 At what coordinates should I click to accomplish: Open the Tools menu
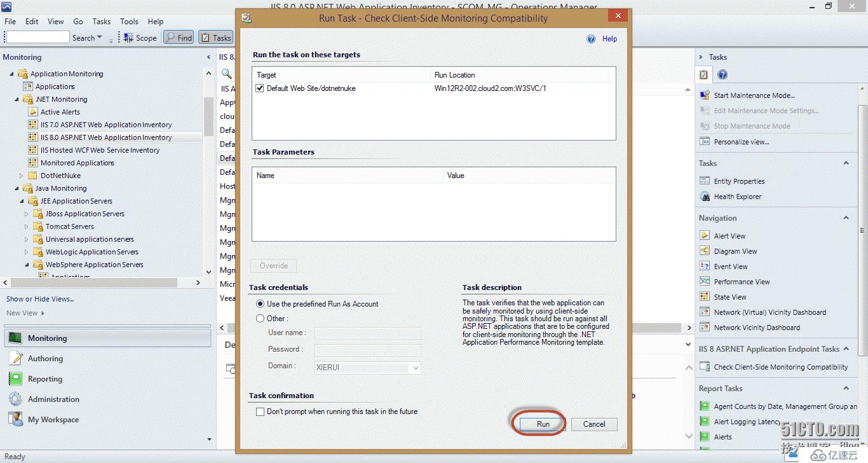click(129, 22)
